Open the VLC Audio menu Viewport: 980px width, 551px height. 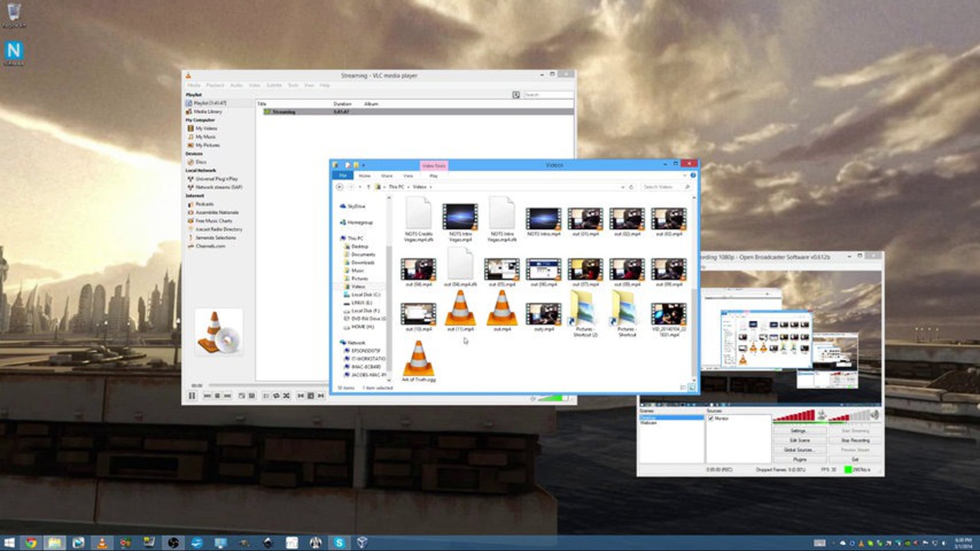[x=236, y=85]
